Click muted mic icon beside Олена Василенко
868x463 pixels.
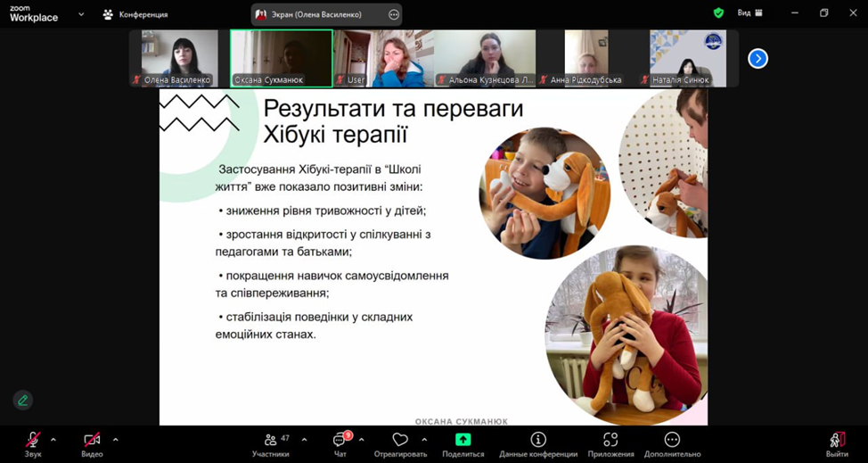click(136, 80)
